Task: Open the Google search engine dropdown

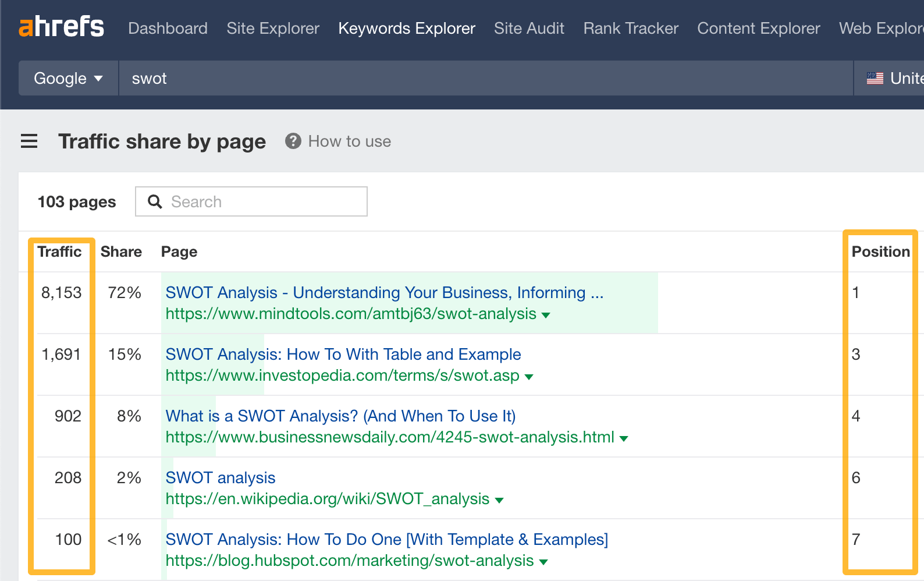Action: [x=68, y=78]
